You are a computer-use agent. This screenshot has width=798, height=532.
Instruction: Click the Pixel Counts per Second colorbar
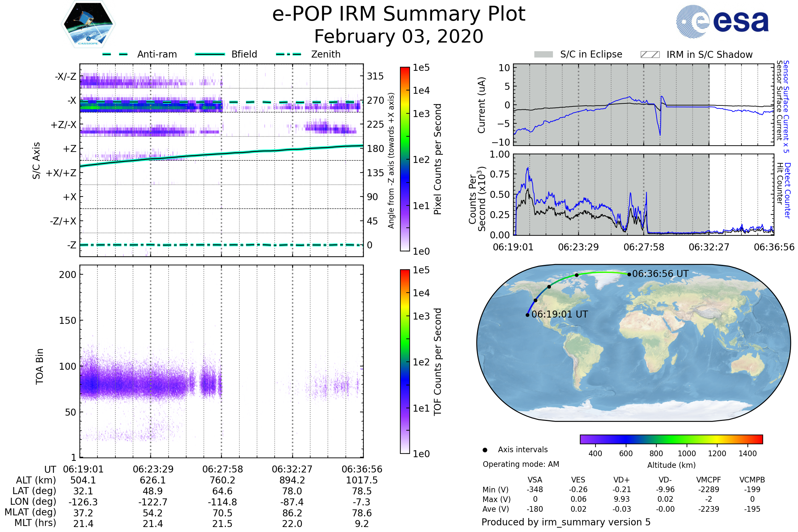click(405, 159)
